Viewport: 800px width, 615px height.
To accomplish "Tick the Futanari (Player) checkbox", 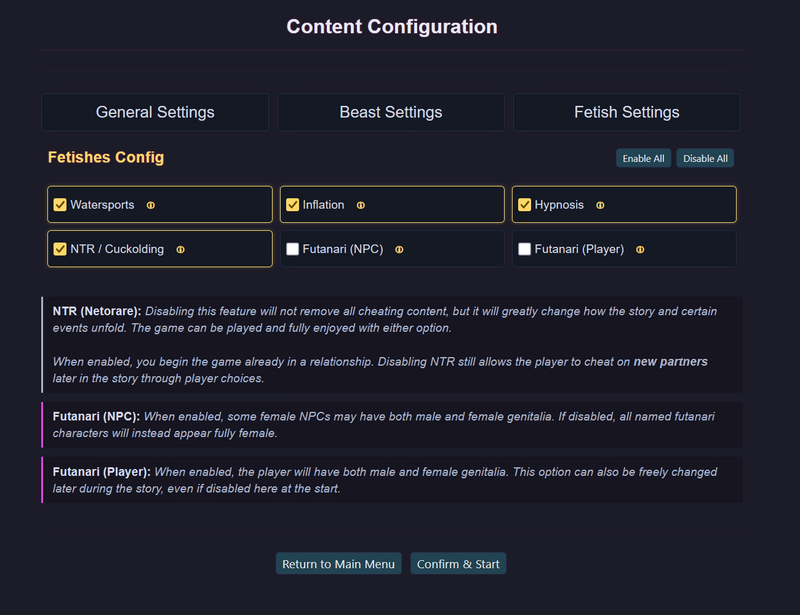I will click(x=525, y=249).
